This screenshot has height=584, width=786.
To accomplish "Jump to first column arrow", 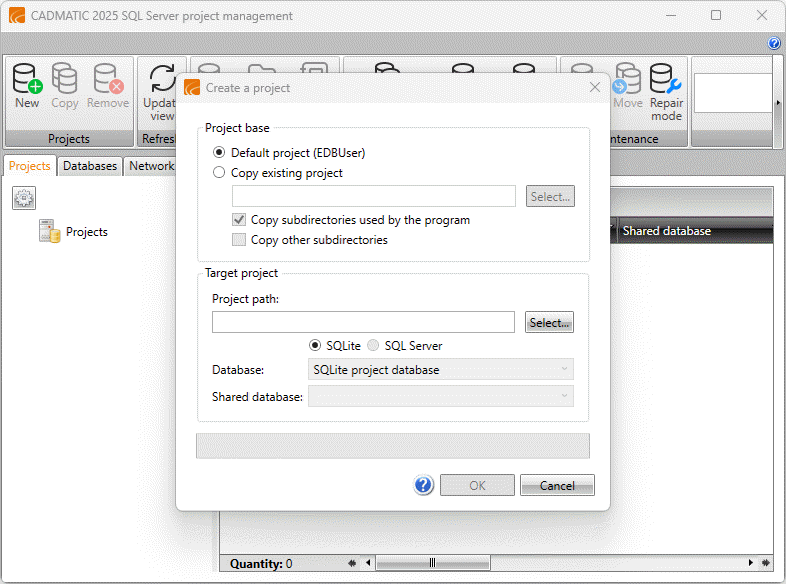I will tap(352, 563).
